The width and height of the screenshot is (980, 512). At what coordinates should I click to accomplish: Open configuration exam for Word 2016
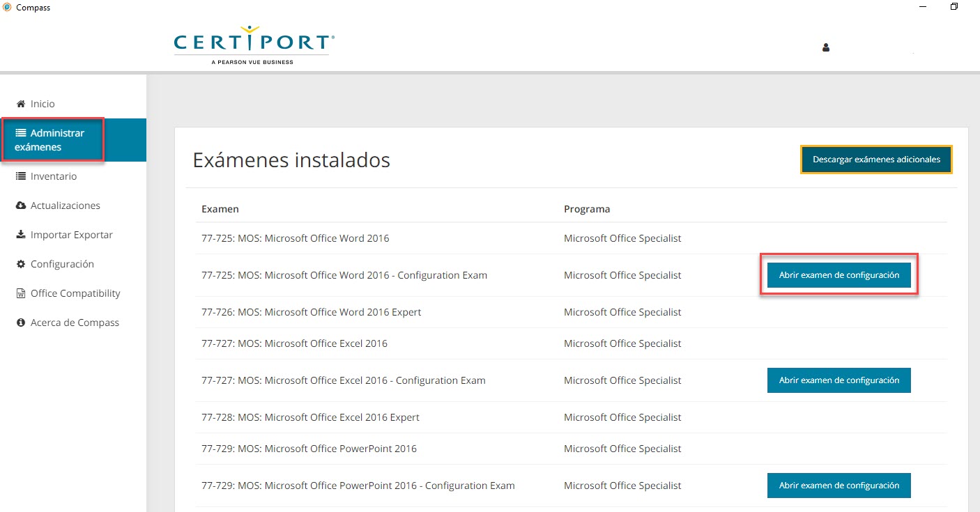(x=839, y=274)
